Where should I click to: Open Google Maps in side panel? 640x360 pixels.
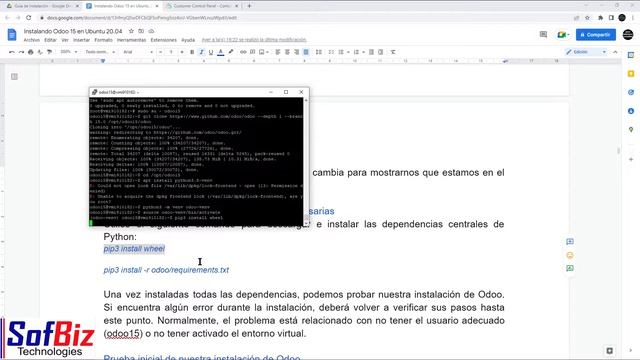[631, 129]
